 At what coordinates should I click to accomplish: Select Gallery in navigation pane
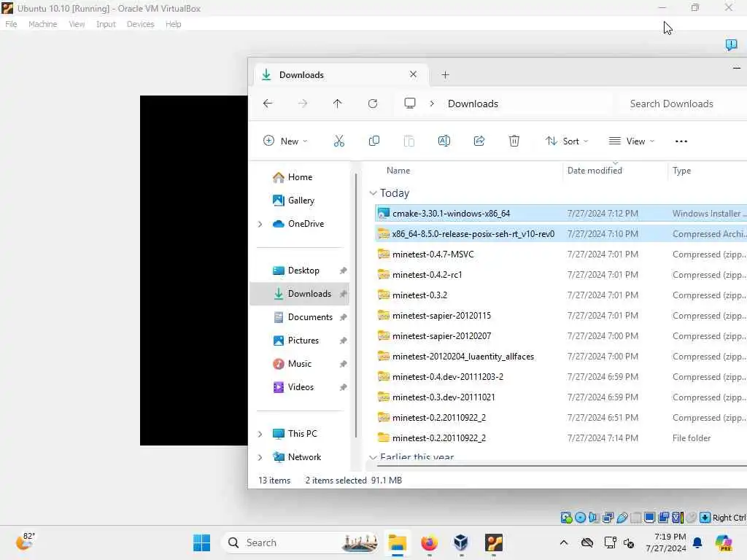coord(301,201)
